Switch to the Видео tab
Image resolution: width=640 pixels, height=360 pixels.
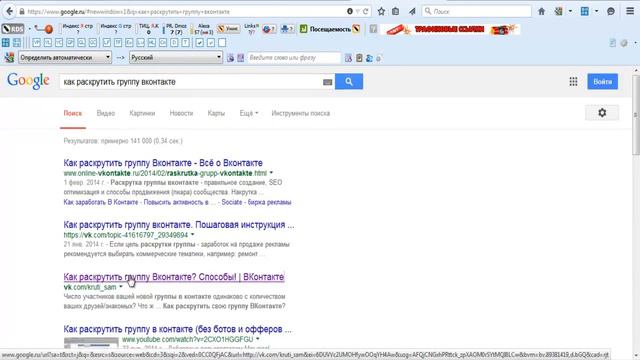(106, 113)
